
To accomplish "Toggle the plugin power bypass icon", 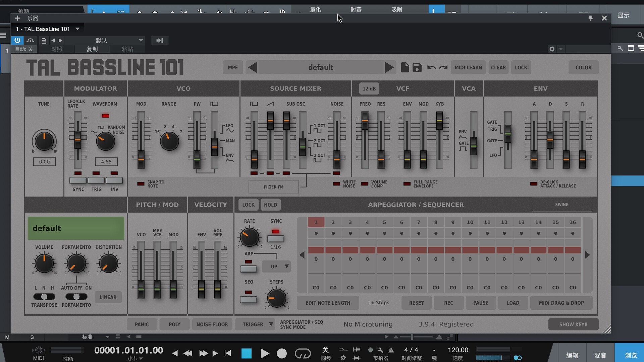I will pos(17,41).
